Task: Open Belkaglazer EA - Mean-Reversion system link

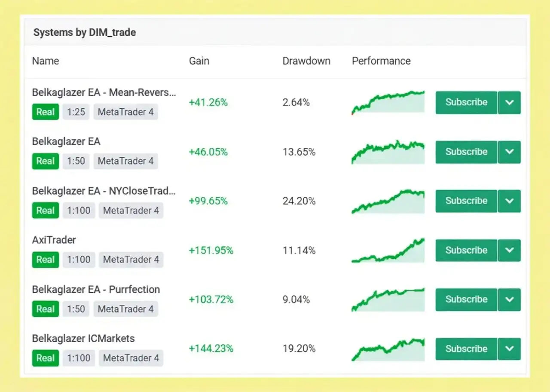Action: click(x=104, y=92)
